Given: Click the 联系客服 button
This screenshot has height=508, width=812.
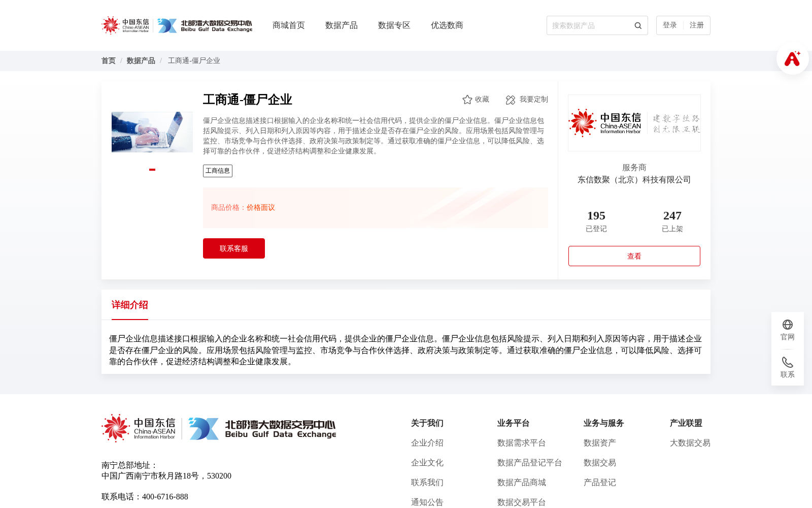Looking at the screenshot, I should click(234, 248).
